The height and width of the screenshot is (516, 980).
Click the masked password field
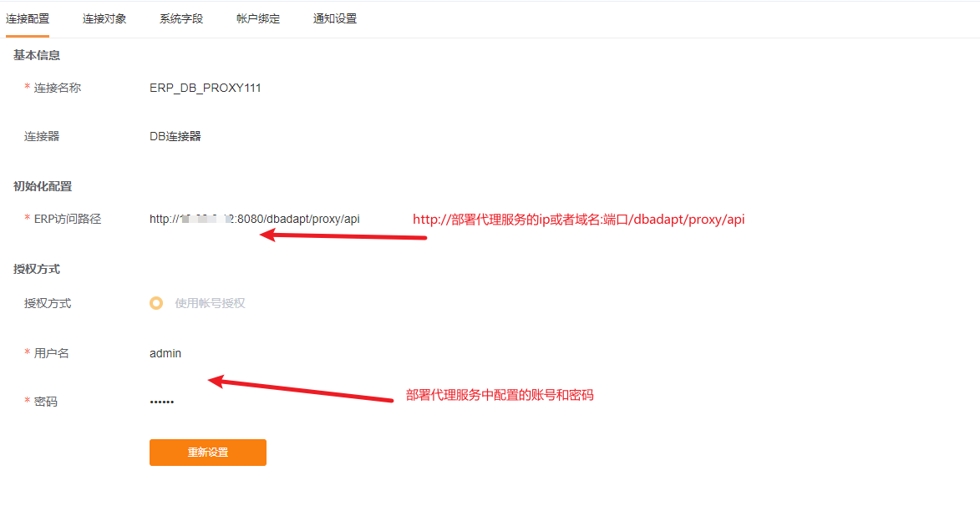(x=162, y=402)
